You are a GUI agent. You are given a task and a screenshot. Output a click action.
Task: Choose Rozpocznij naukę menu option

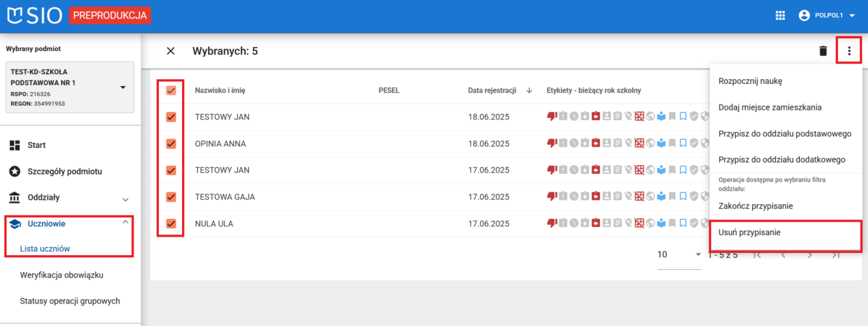[x=750, y=81]
